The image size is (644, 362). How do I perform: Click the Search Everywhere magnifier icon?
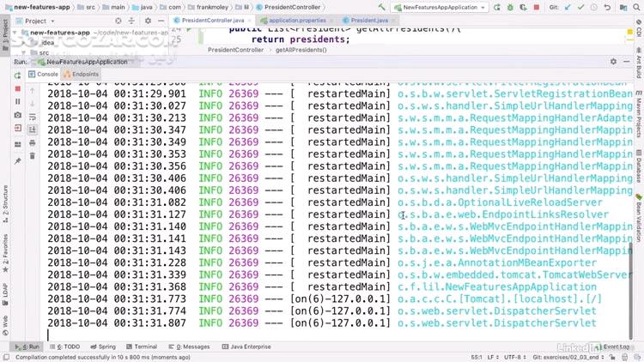(636, 8)
